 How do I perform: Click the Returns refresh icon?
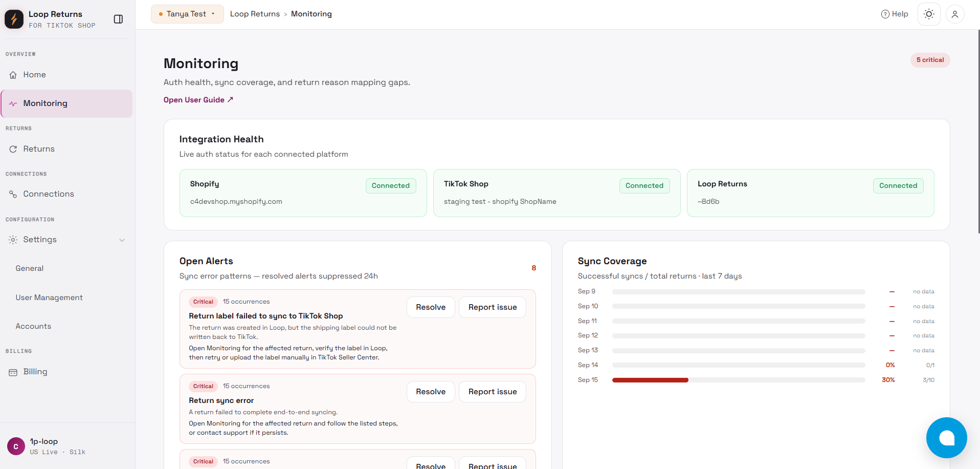13,149
